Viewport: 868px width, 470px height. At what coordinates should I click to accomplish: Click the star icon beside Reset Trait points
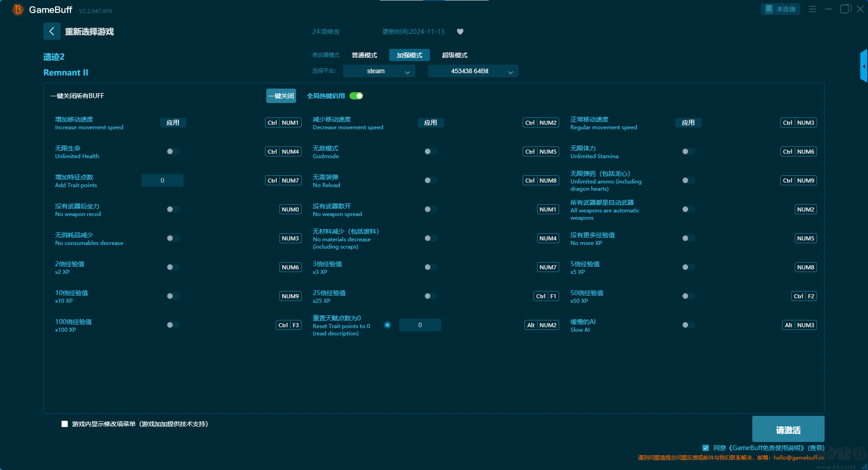pos(387,325)
